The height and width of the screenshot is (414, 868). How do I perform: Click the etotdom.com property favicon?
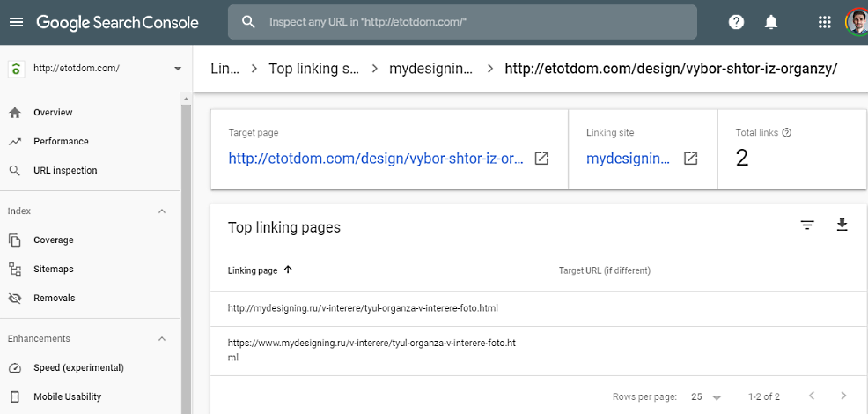pos(16,69)
